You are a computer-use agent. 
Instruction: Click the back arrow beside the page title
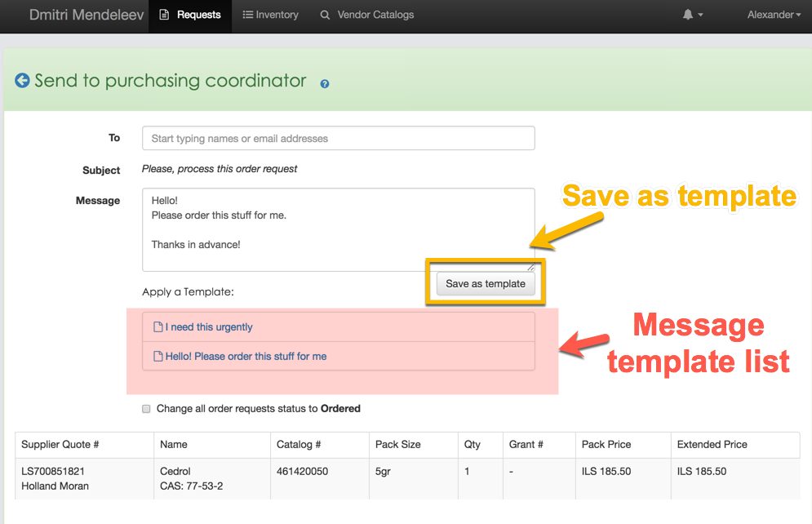click(22, 80)
